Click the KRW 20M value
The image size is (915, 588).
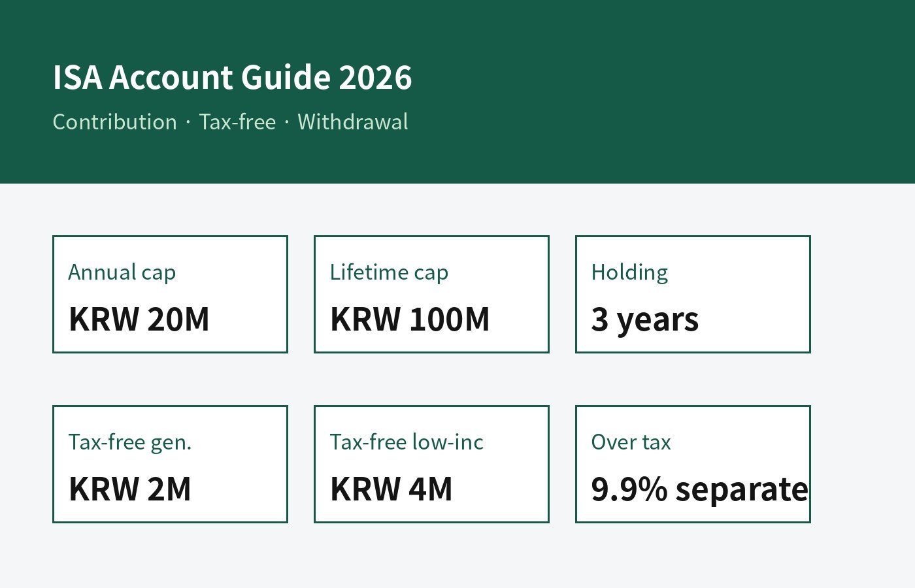tap(139, 319)
